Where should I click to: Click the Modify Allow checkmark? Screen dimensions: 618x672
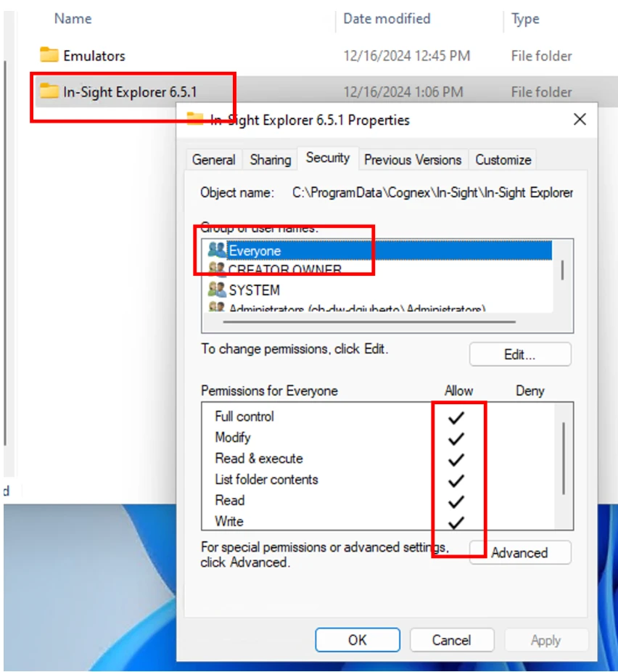pyautogui.click(x=456, y=438)
